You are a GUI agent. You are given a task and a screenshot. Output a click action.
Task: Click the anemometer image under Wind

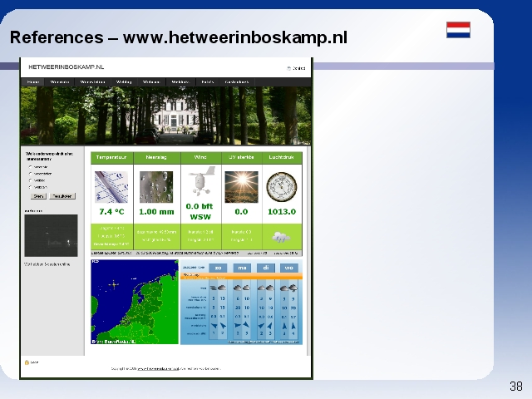click(202, 181)
